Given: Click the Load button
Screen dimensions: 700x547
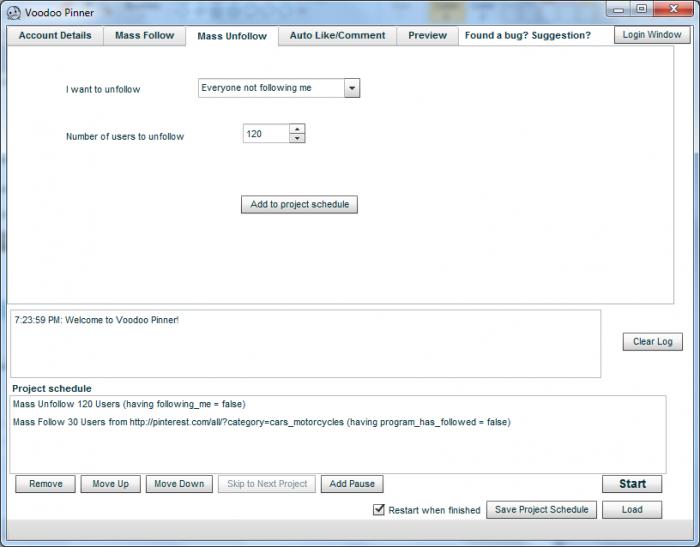Looking at the screenshot, I should point(632,510).
